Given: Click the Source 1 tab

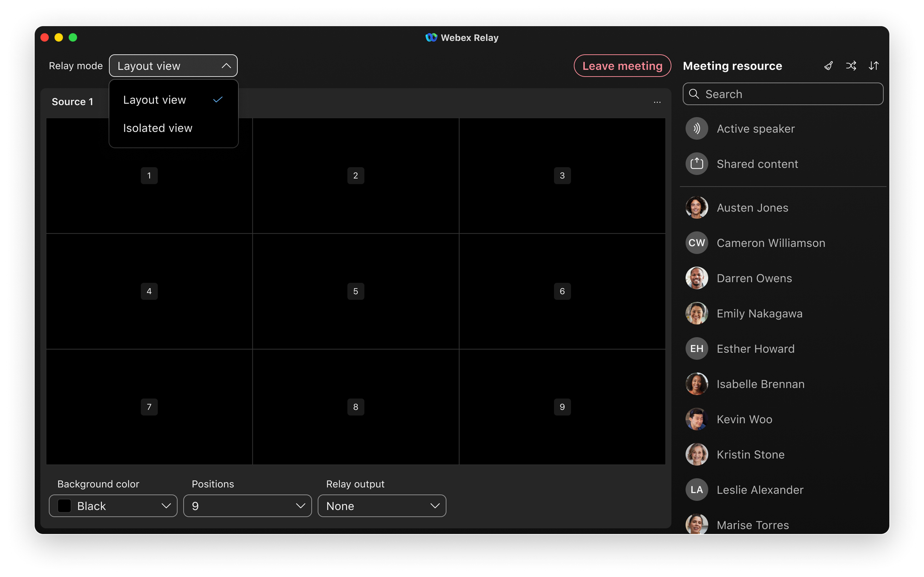Looking at the screenshot, I should click(x=72, y=102).
